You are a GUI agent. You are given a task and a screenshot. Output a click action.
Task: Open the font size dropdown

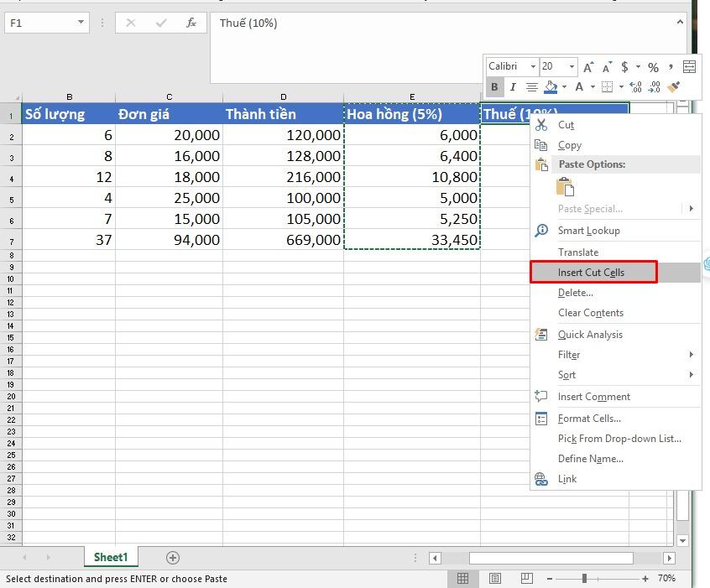571,67
